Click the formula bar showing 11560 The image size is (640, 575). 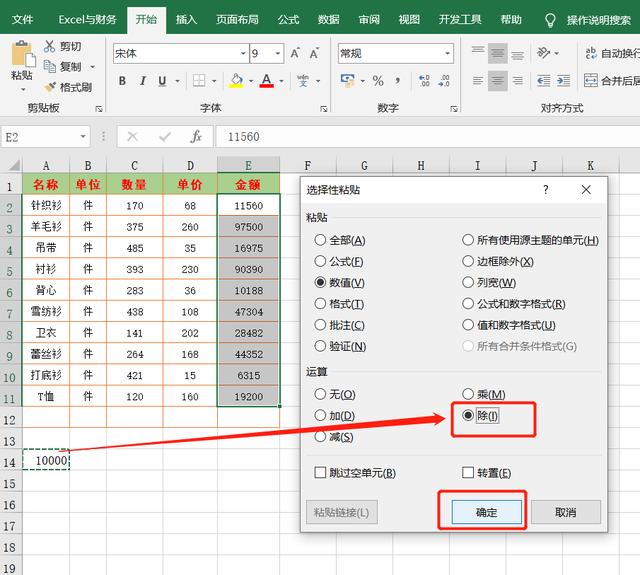pyautogui.click(x=427, y=136)
